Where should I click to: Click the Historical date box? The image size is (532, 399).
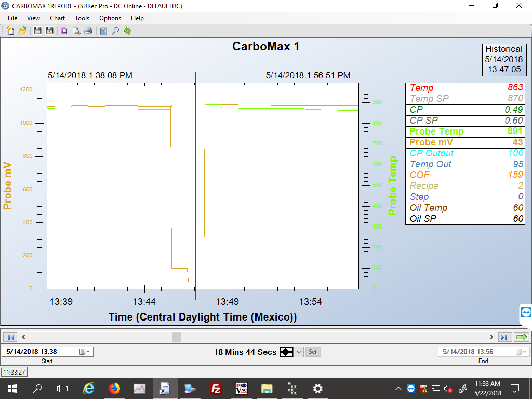coord(504,59)
